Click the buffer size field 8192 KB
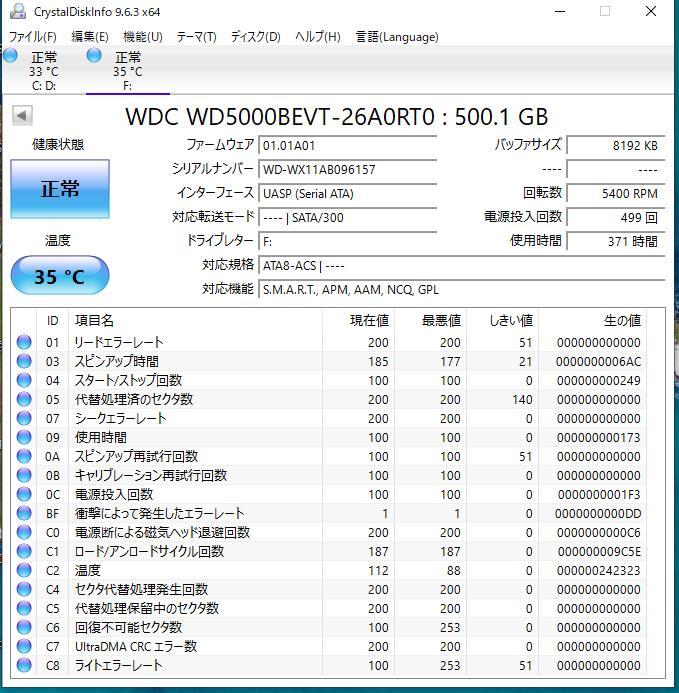This screenshot has height=693, width=679. tap(616, 145)
